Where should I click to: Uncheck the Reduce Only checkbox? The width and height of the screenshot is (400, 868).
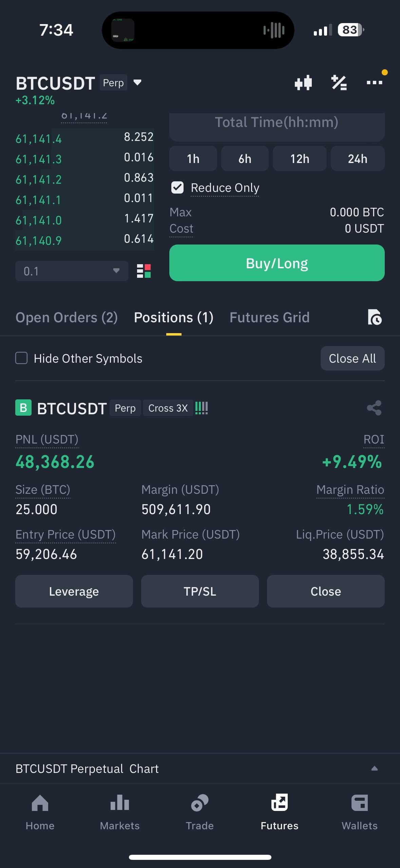click(177, 187)
